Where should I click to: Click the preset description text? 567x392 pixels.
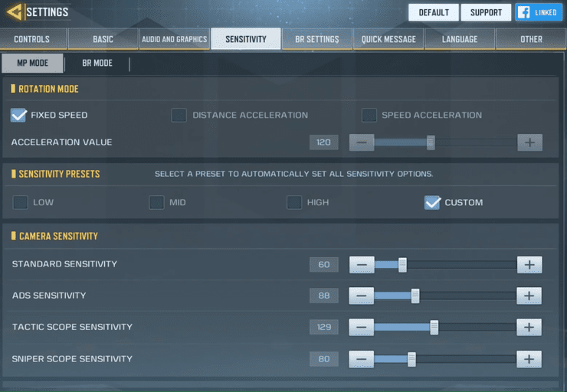(x=293, y=174)
